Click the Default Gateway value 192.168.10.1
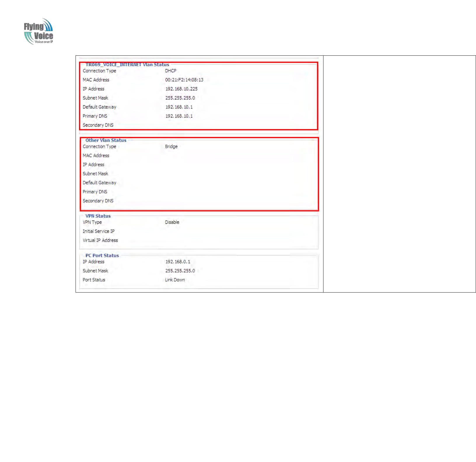Screen dimensions: 476x462 179,107
